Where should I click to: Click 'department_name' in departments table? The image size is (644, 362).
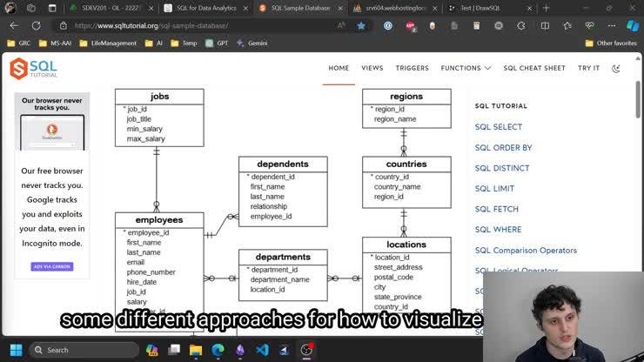click(x=279, y=279)
